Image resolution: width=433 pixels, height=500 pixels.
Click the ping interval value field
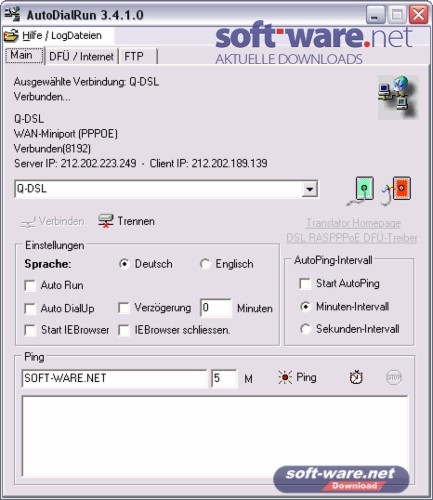224,378
